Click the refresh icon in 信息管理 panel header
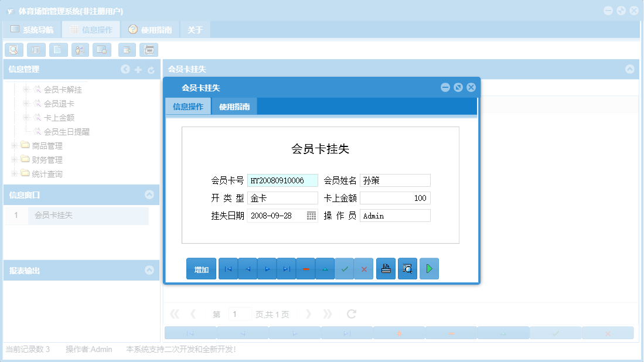The height and width of the screenshot is (362, 644). [x=151, y=69]
